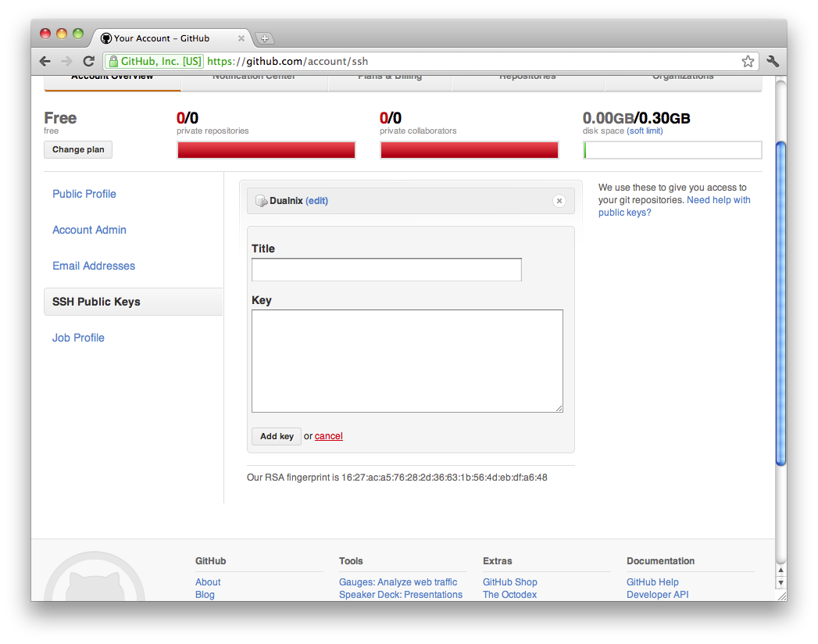Open the Repositories tab
Viewport: 818px width, 644px height.
point(527,82)
